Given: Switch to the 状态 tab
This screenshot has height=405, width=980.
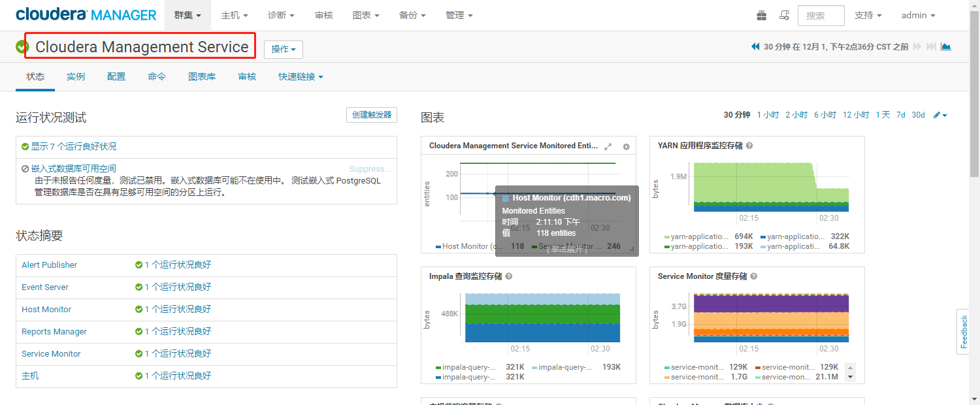Looking at the screenshot, I should pos(35,76).
